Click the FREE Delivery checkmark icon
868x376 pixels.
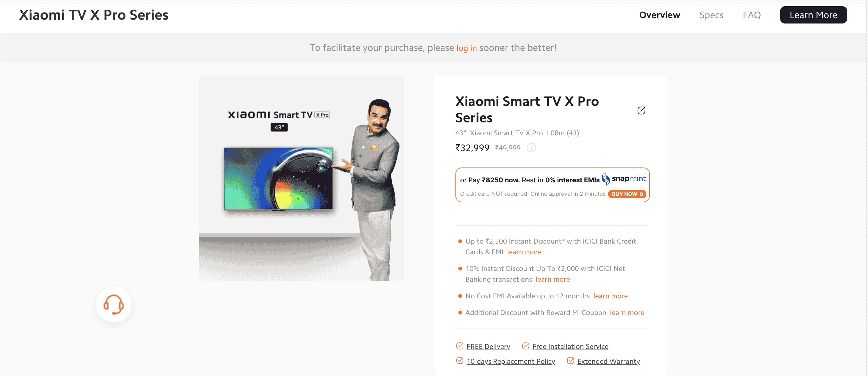[460, 346]
